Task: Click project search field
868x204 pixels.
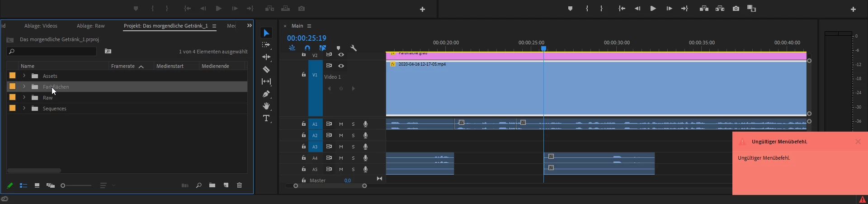Action: [x=52, y=52]
